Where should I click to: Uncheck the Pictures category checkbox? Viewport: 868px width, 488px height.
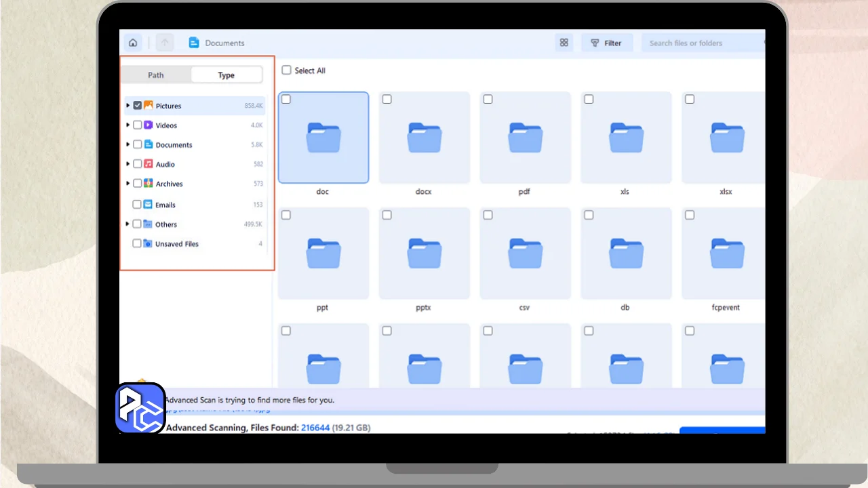[x=138, y=106]
